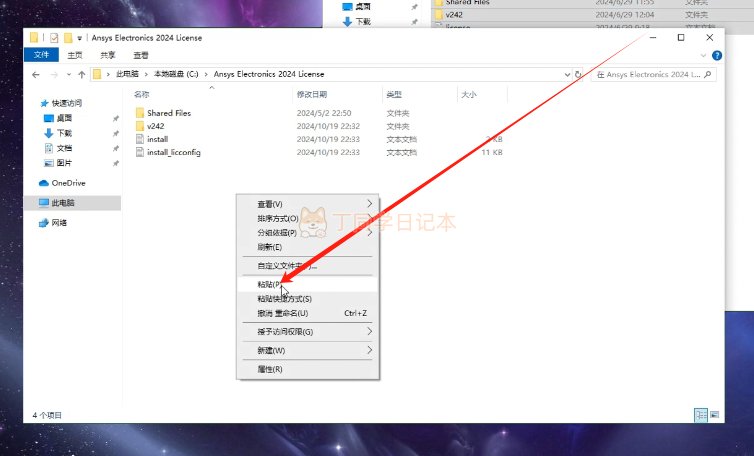Click the Back navigation arrow

coord(36,75)
